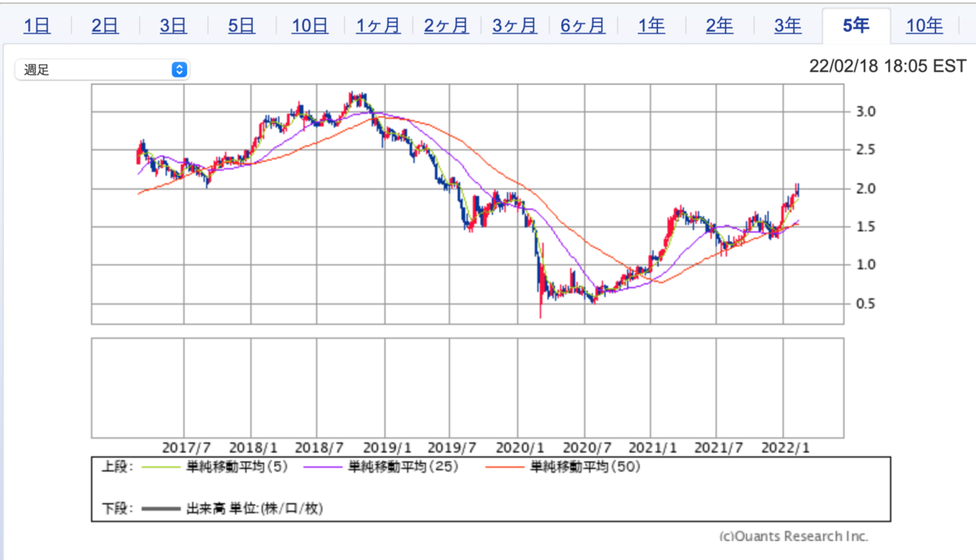
Task: Click the 2022/1 date axis label
Action: [x=786, y=448]
